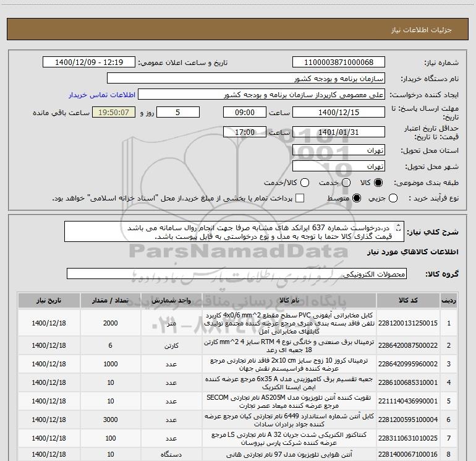Screen dimensions: 476x461
Task: Click unit متر in row 1
Action: pos(171,324)
